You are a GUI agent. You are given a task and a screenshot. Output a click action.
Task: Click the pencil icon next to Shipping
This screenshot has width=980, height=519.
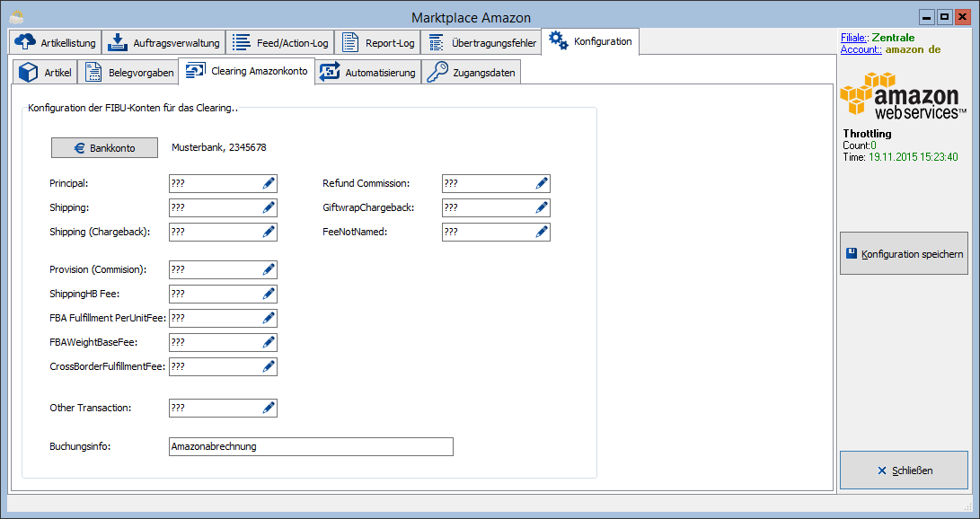click(269, 208)
